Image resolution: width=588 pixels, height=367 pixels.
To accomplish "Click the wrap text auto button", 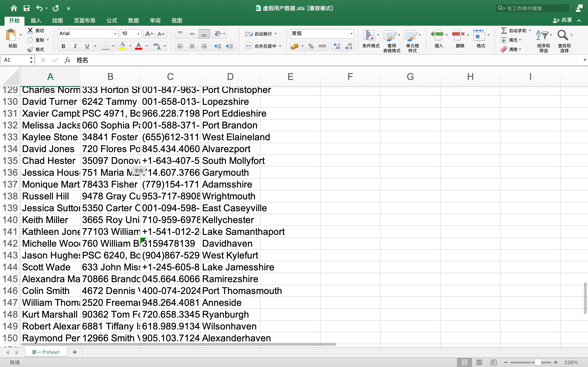I will click(260, 34).
